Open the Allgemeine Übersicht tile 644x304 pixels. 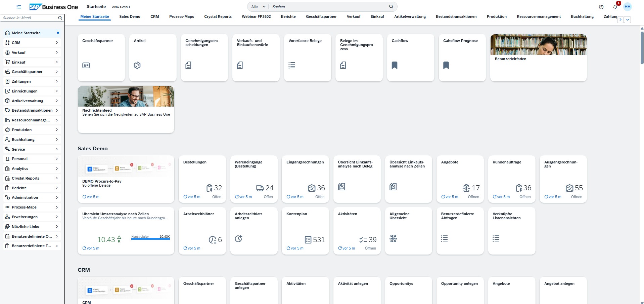pos(408,231)
